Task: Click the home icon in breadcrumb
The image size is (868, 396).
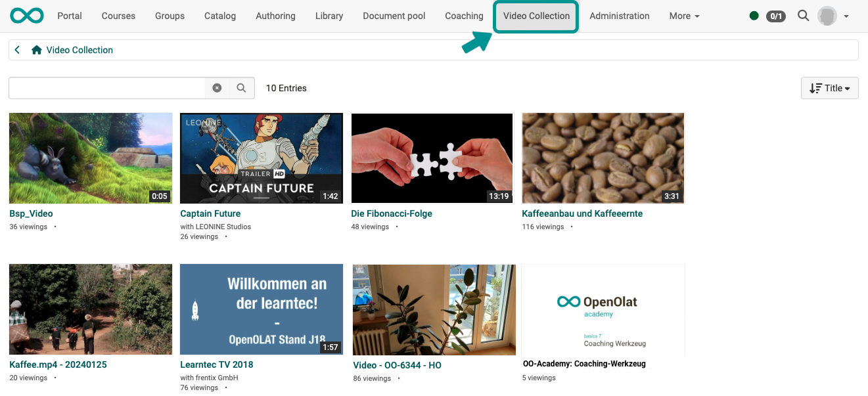Action: [37, 50]
